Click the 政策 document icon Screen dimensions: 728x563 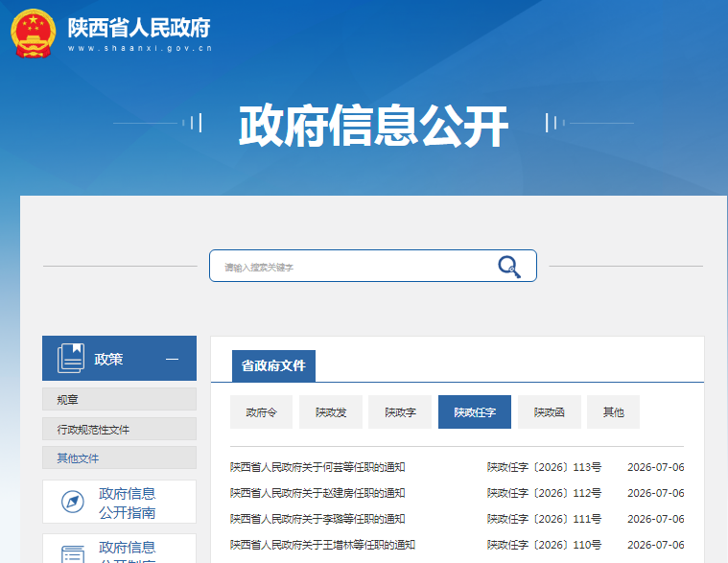coord(71,358)
